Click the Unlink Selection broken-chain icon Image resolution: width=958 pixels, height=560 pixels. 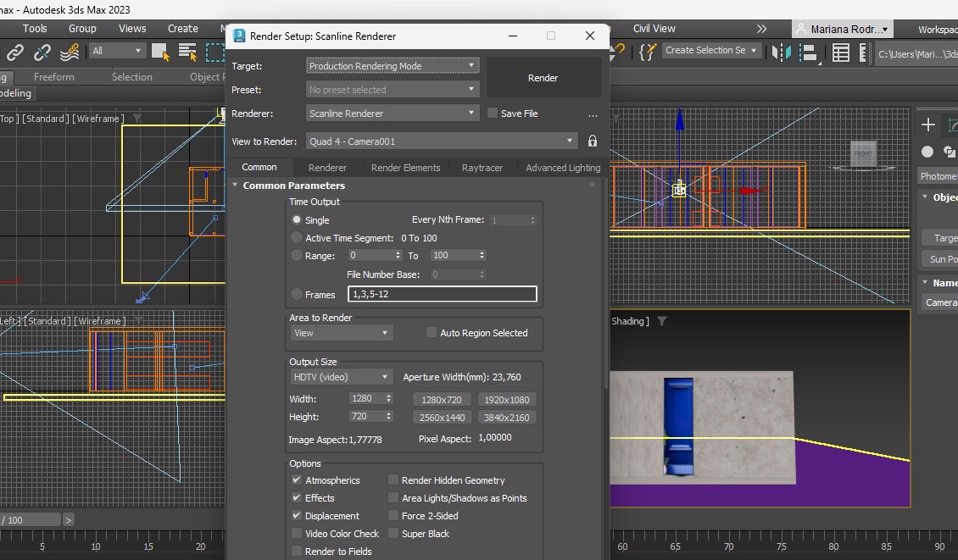42,53
